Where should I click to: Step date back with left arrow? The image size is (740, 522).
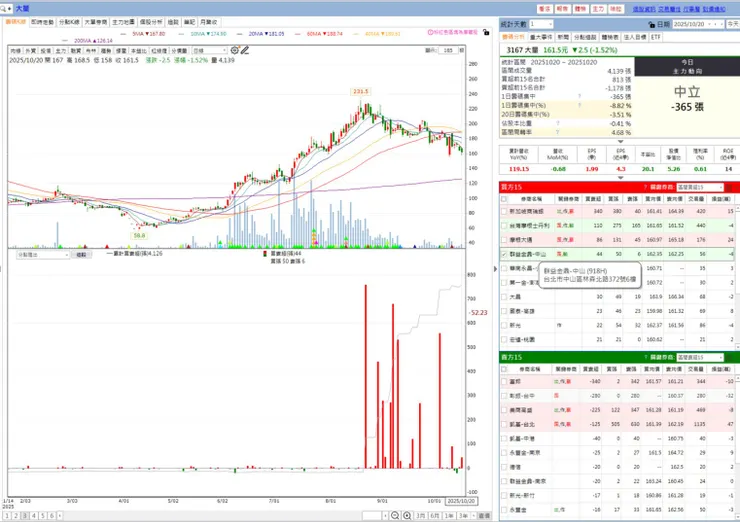pyautogui.click(x=715, y=24)
